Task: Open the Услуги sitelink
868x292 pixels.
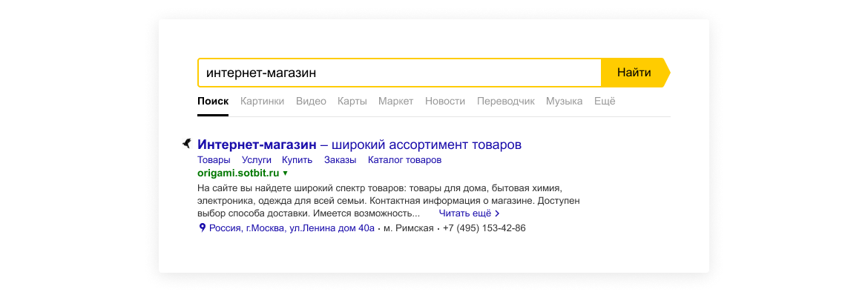Action: click(257, 160)
